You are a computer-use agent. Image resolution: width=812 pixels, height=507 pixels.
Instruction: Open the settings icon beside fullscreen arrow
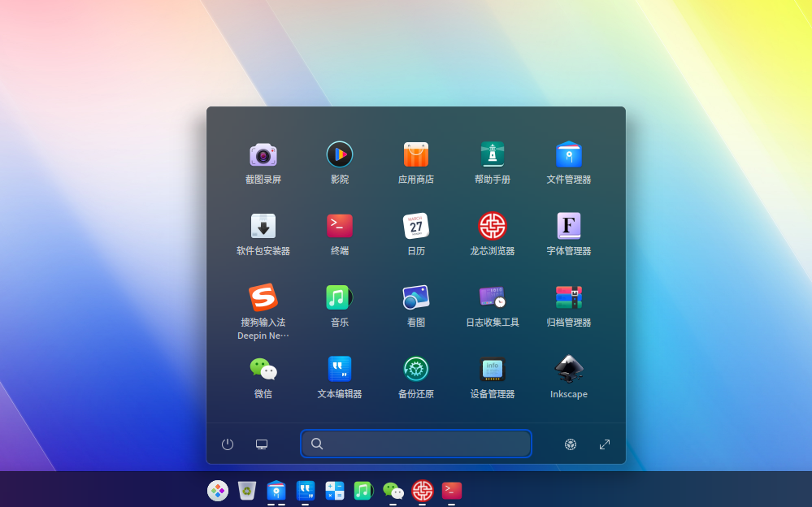(570, 444)
